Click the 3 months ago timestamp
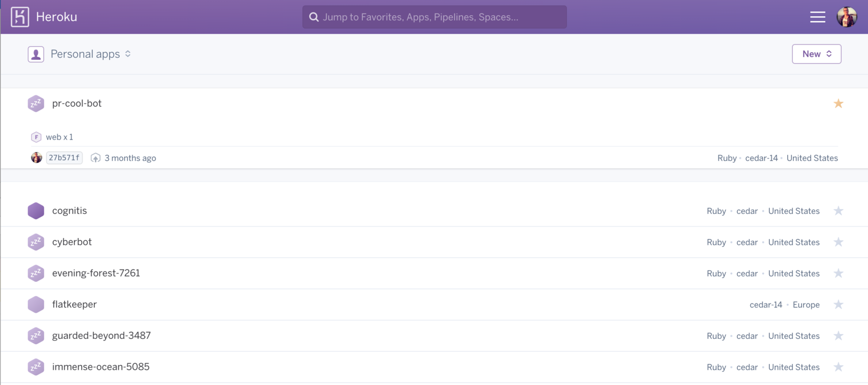The height and width of the screenshot is (385, 868). (130, 158)
